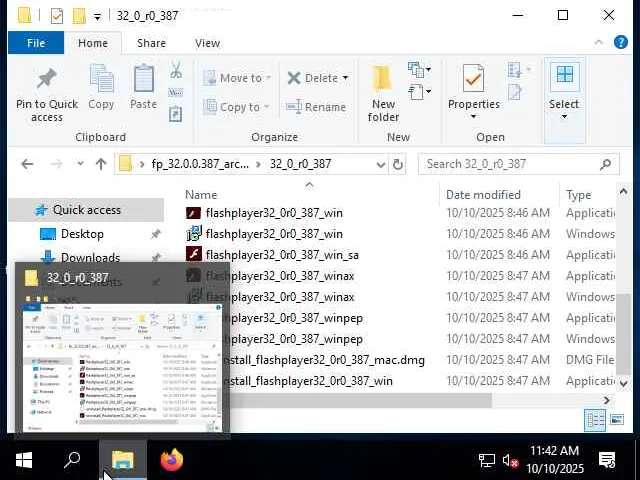The width and height of the screenshot is (640, 480).
Task: Click the horizontal scrollbar right arrow
Action: pyautogui.click(x=607, y=400)
